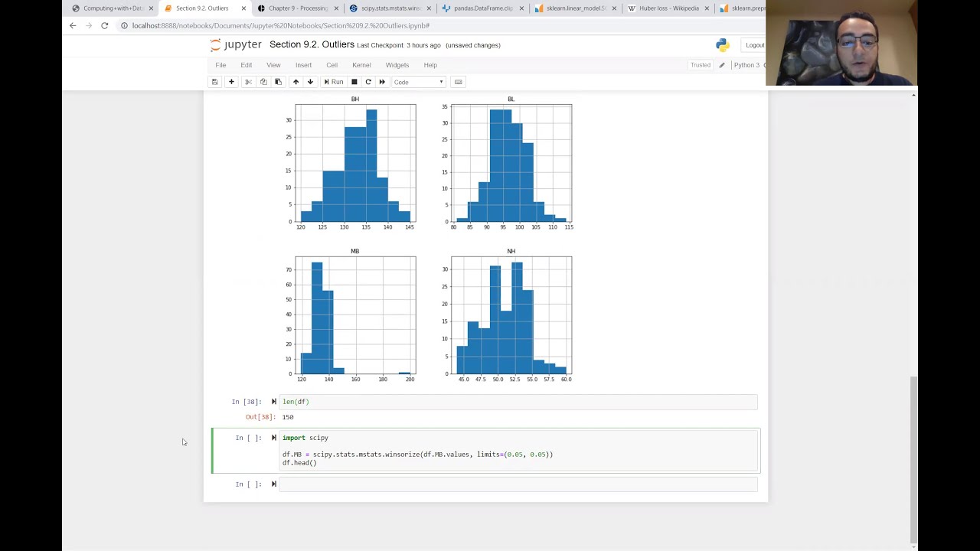Image resolution: width=980 pixels, height=551 pixels.
Task: Run cell icon beside import scipy cell
Action: click(273, 438)
